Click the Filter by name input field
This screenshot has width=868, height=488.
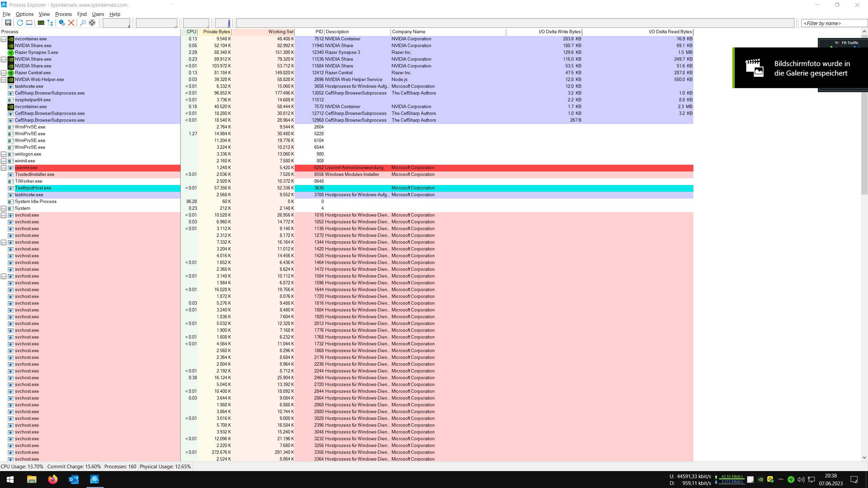834,23
